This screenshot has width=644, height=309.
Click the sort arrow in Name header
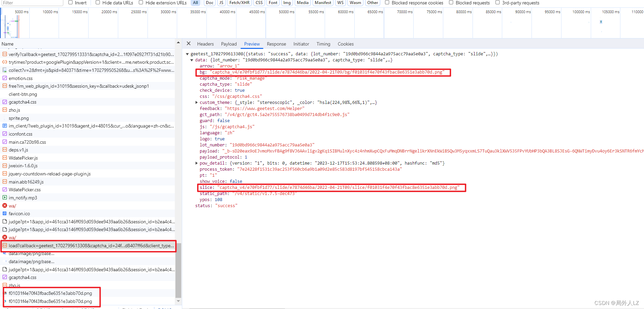click(178, 43)
